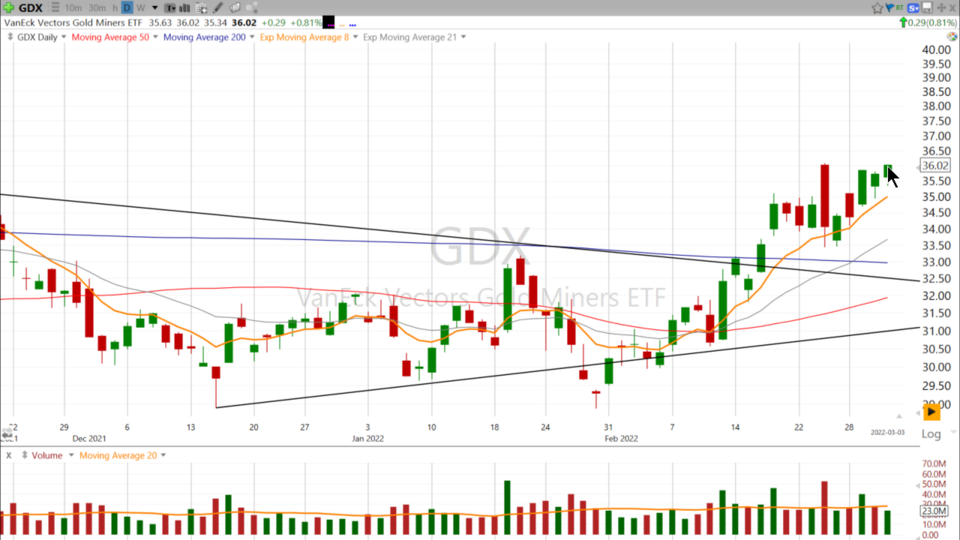Click the 2022-03-03 date label

[887, 432]
